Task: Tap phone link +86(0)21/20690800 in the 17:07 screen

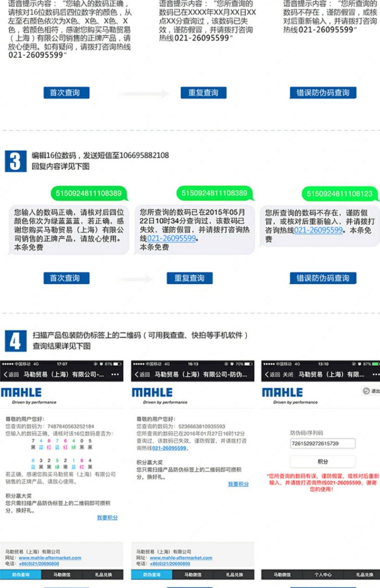Action: point(39,564)
